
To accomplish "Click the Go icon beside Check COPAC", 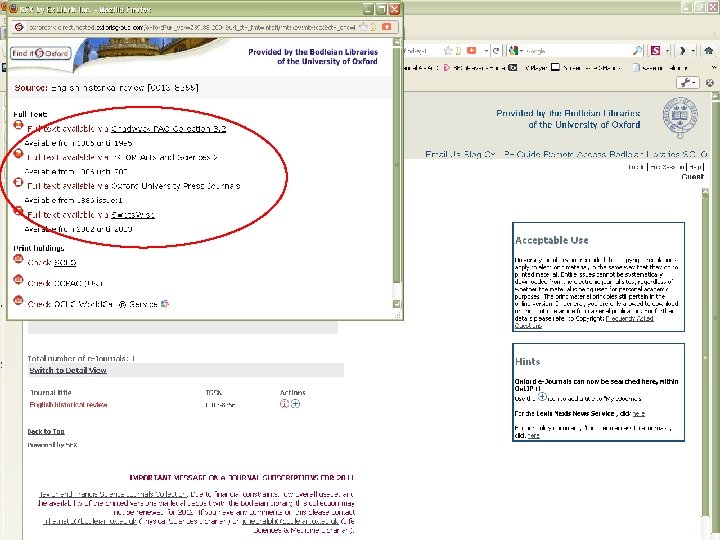I will tap(18, 280).
